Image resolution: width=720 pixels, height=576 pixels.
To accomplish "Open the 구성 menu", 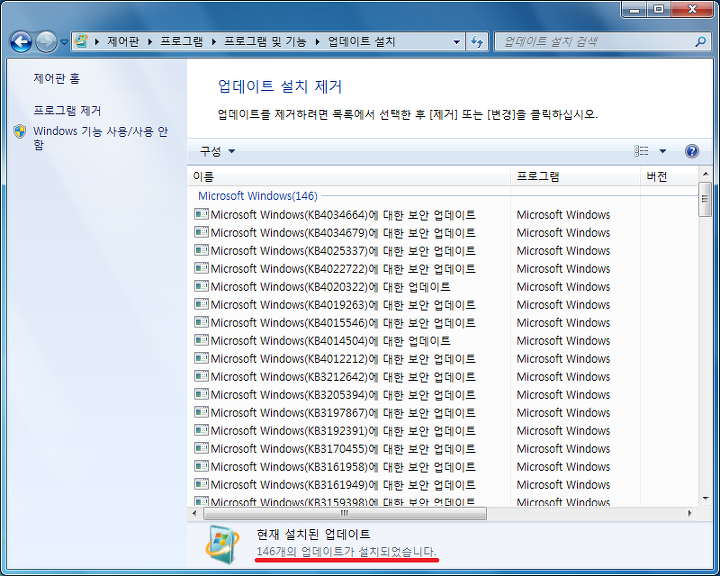I will click(x=217, y=151).
